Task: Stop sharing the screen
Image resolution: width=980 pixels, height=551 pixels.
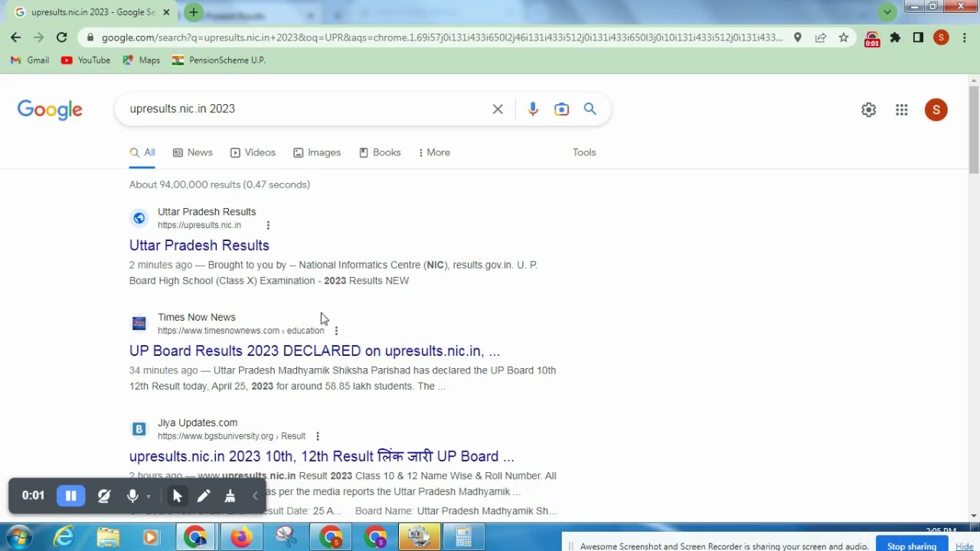Action: click(x=911, y=546)
